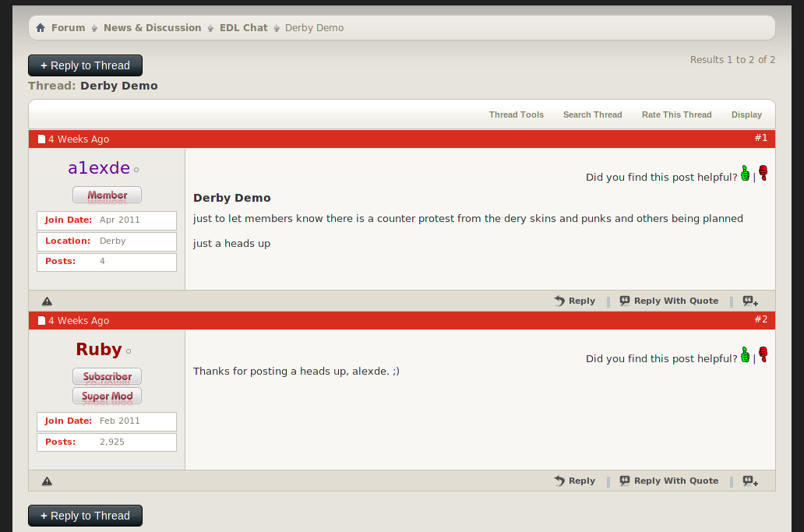Report post #1 using warning triangle icon
The height and width of the screenshot is (532, 804).
point(47,301)
